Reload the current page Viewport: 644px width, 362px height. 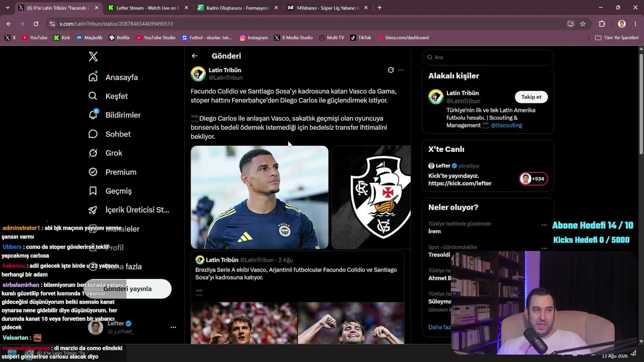tap(36, 24)
